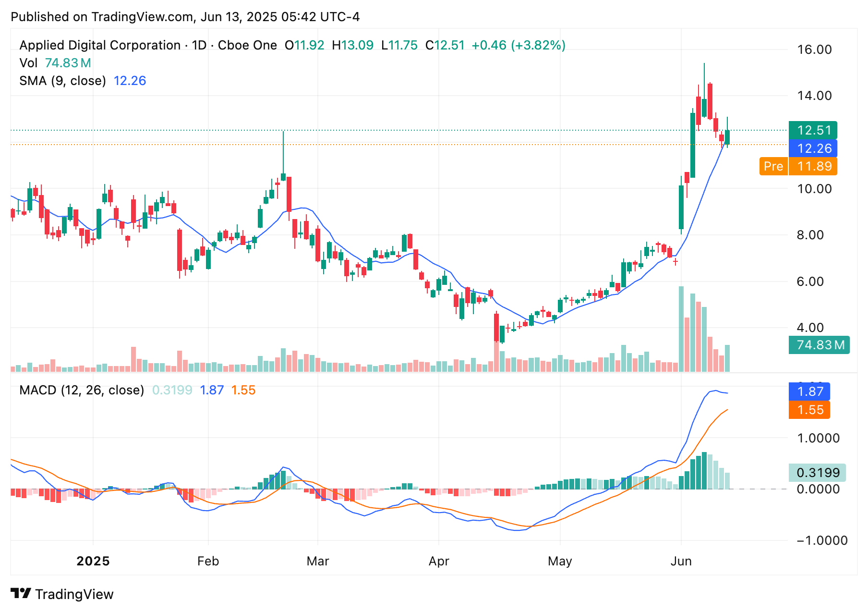
Task: Click the orange '11.89' pre-market price tag
Action: tap(813, 166)
